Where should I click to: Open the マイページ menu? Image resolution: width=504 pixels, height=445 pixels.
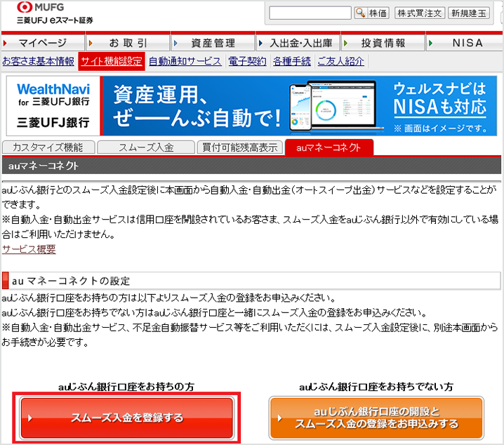coord(43,43)
